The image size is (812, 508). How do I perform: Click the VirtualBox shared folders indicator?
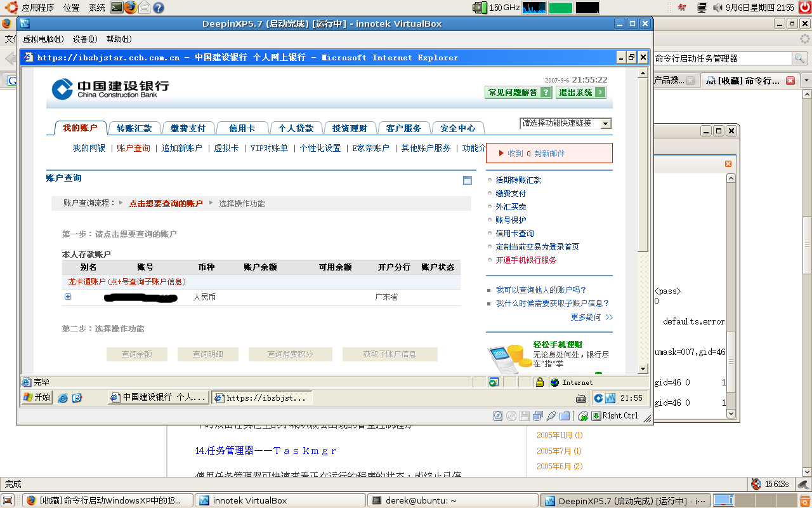click(565, 416)
